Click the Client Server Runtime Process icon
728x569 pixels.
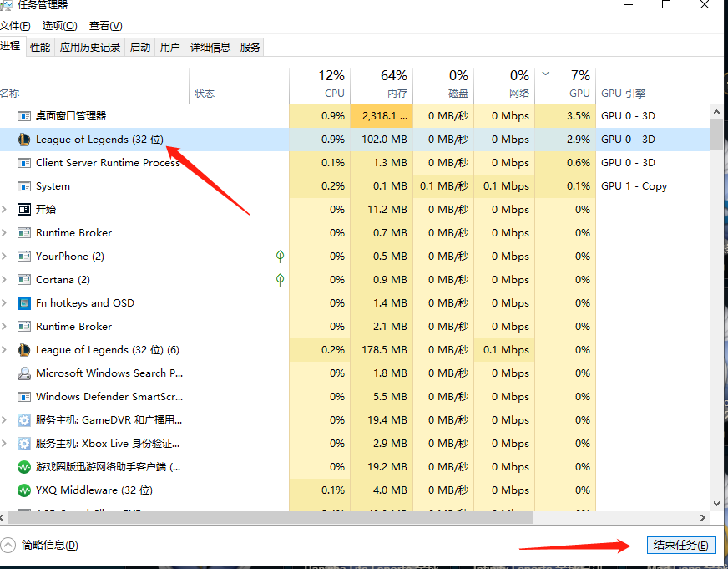point(23,163)
